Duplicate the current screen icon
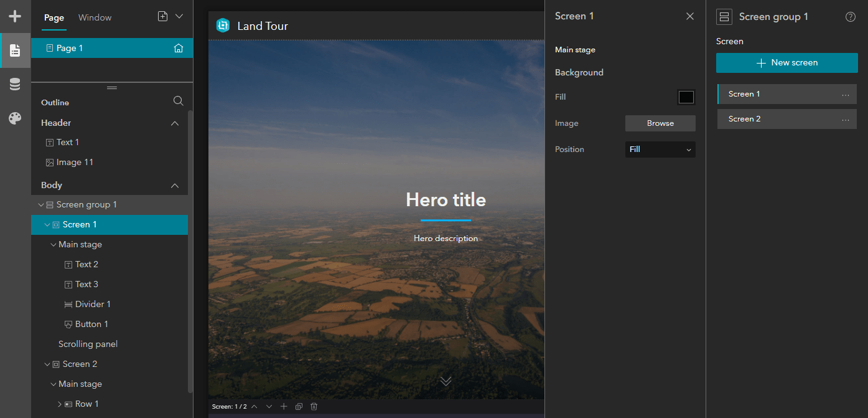Viewport: 868px width, 418px height. click(299, 406)
